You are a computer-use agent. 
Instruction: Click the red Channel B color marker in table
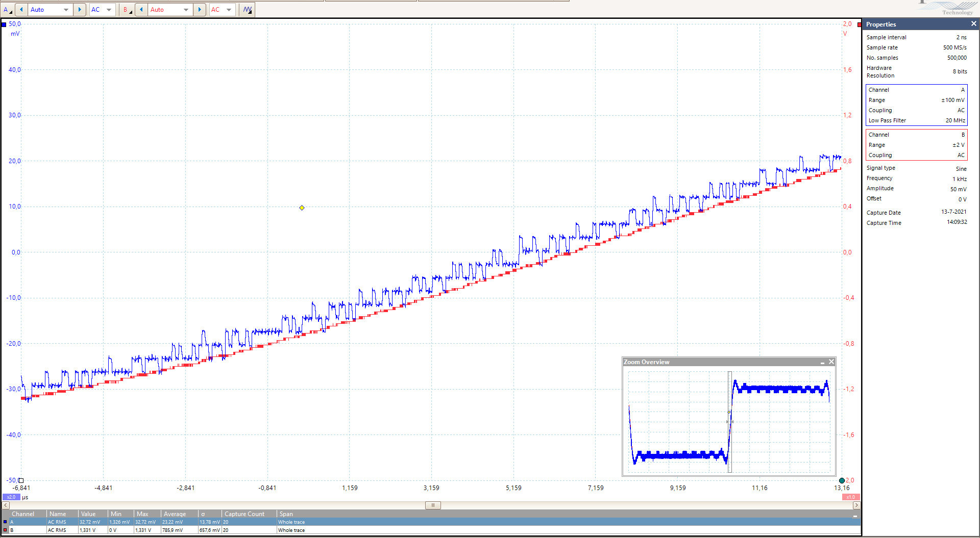(5, 530)
